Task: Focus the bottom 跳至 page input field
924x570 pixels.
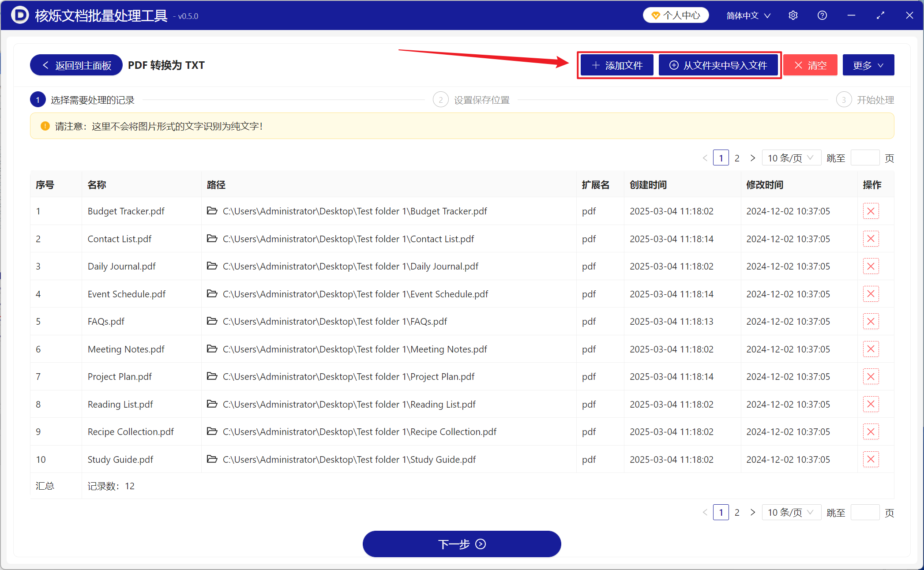Action: 865,512
